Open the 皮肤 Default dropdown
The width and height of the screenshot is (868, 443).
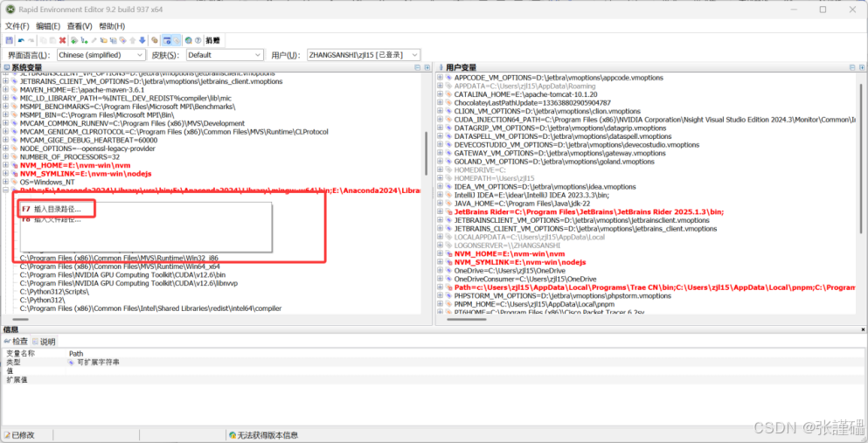click(224, 55)
